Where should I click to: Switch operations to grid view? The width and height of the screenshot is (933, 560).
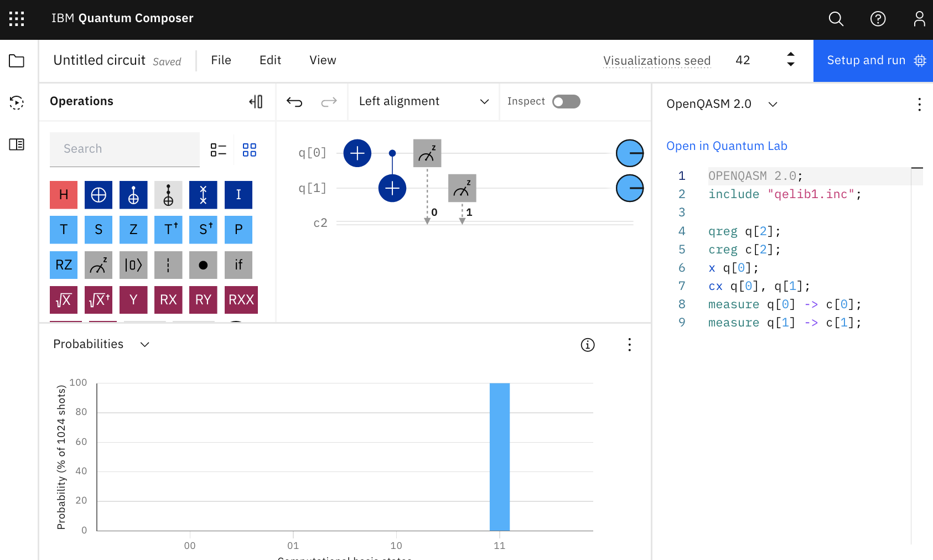click(250, 150)
